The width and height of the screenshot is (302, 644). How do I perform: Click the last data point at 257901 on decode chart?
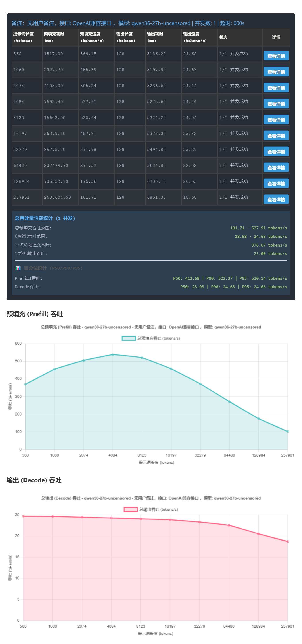pyautogui.click(x=288, y=541)
